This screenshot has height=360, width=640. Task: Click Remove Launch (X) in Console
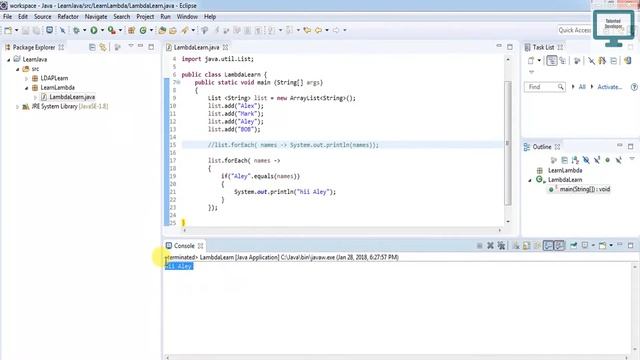[490, 246]
